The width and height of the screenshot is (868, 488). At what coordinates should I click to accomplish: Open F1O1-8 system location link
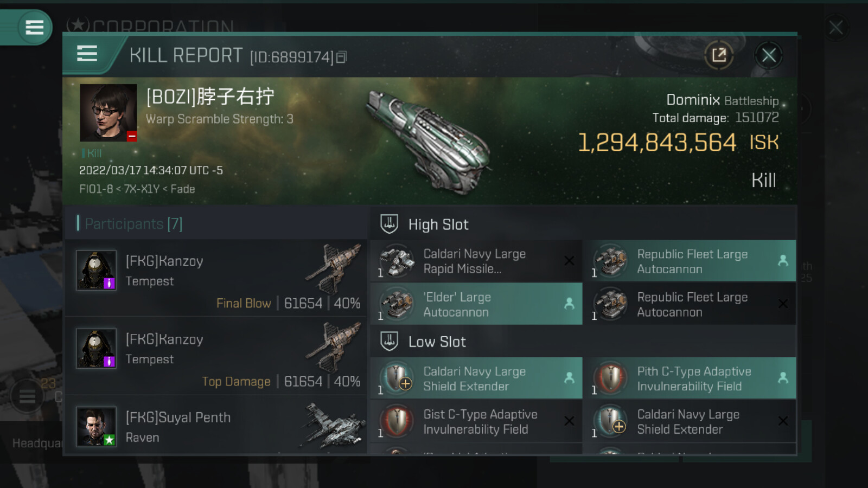96,189
